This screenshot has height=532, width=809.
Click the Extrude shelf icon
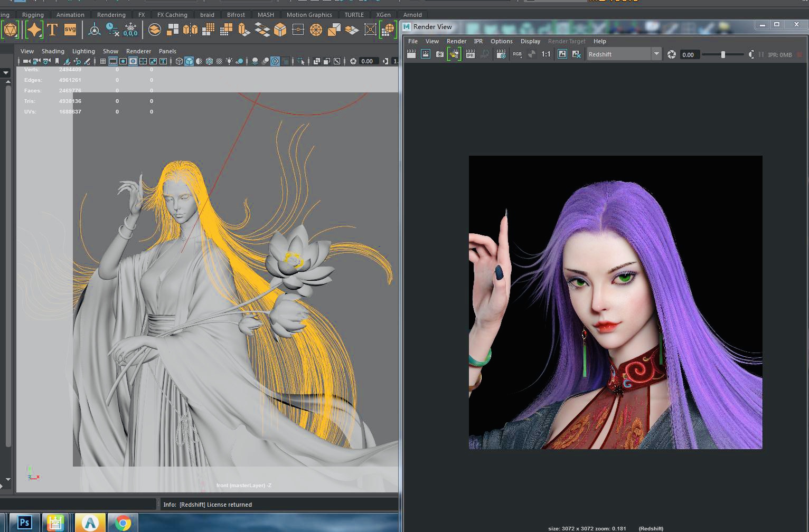tap(244, 30)
